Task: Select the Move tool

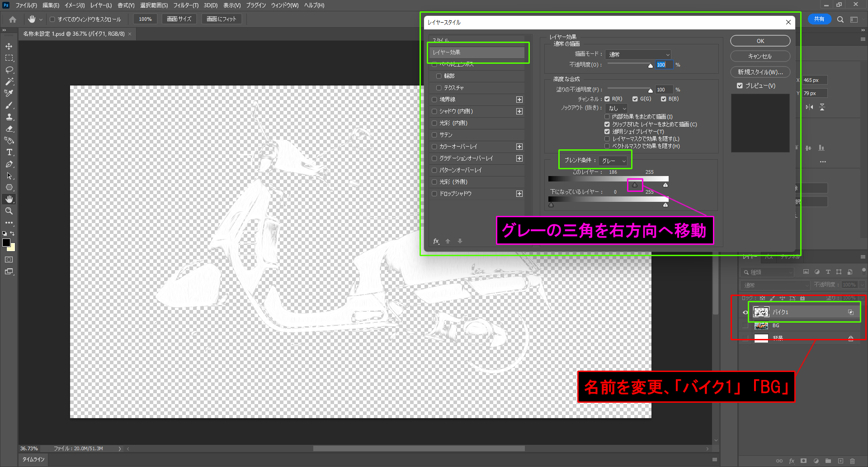Action: pos(9,46)
